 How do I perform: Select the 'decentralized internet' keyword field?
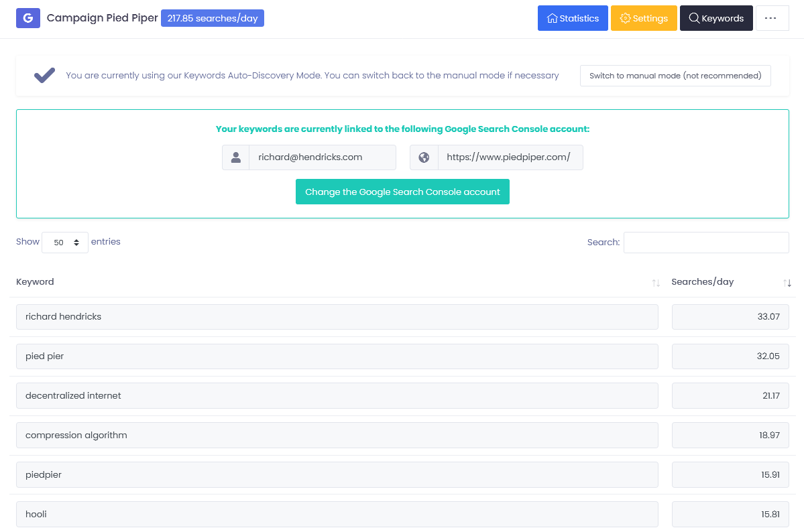pyautogui.click(x=337, y=396)
